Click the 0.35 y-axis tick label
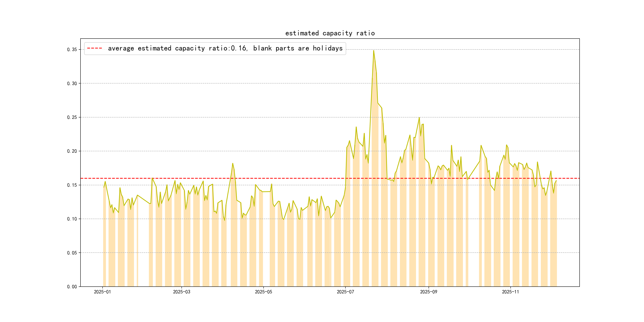This screenshot has width=644, height=322. click(x=72, y=49)
